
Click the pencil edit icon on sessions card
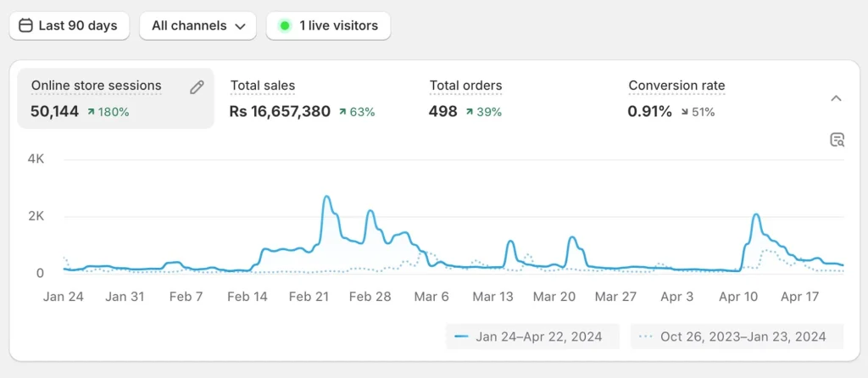pyautogui.click(x=197, y=86)
